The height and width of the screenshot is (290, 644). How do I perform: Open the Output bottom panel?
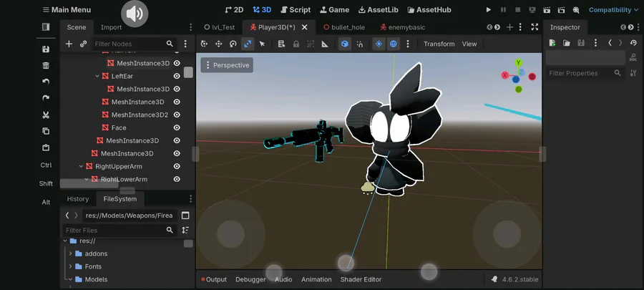pyautogui.click(x=214, y=279)
